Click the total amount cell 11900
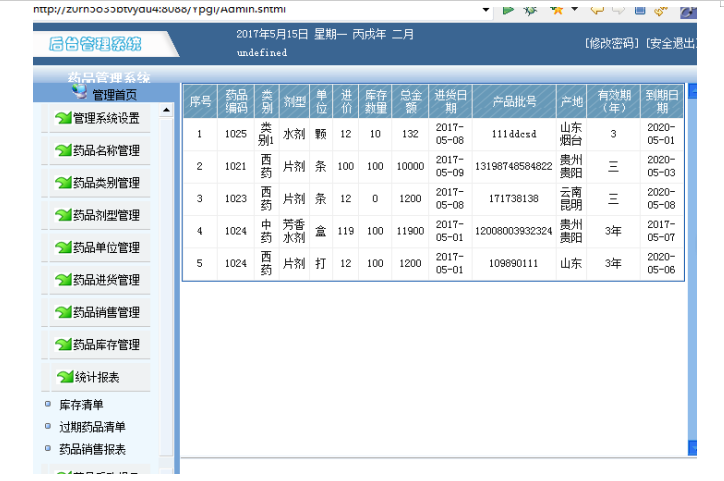The height and width of the screenshot is (481, 724). pos(410,231)
